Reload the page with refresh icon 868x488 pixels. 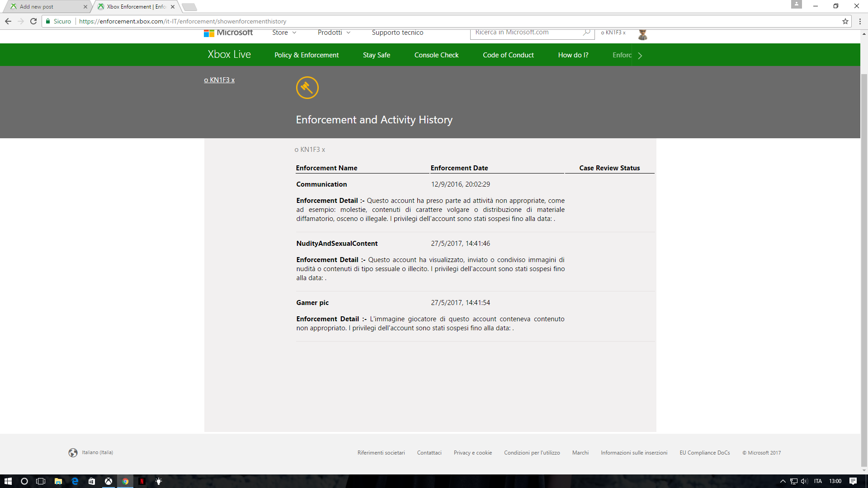[33, 21]
